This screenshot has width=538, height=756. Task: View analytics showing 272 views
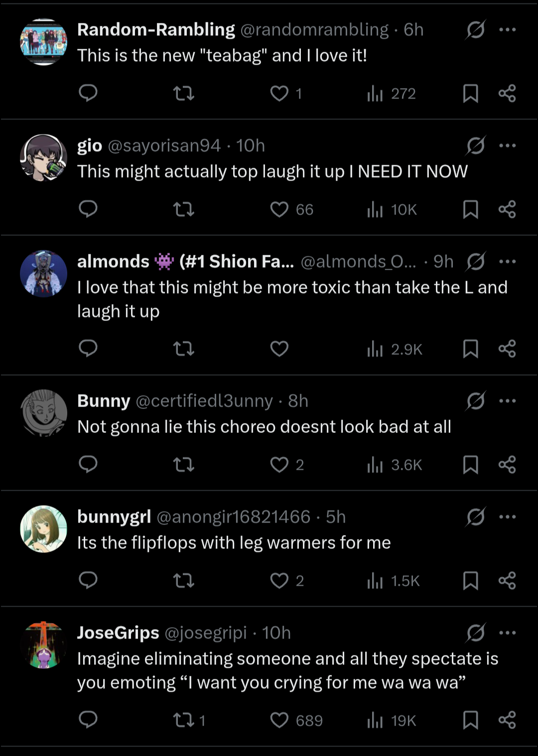click(391, 94)
